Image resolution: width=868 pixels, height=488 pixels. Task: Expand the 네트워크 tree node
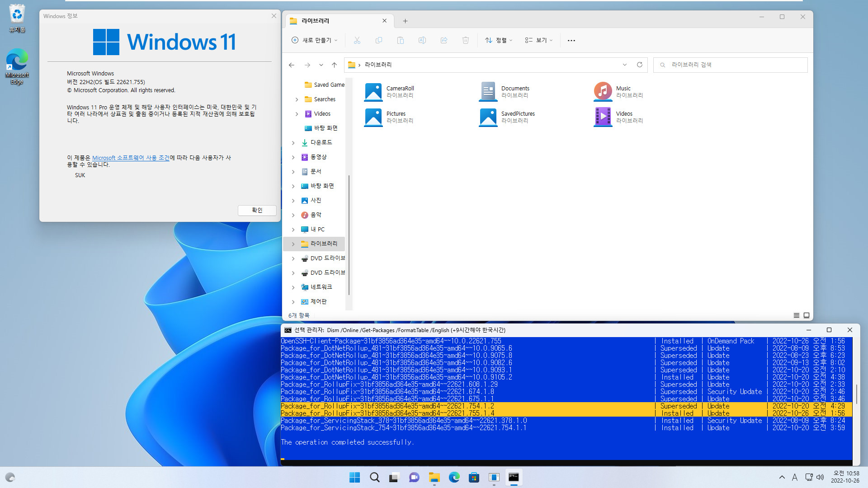tap(293, 287)
